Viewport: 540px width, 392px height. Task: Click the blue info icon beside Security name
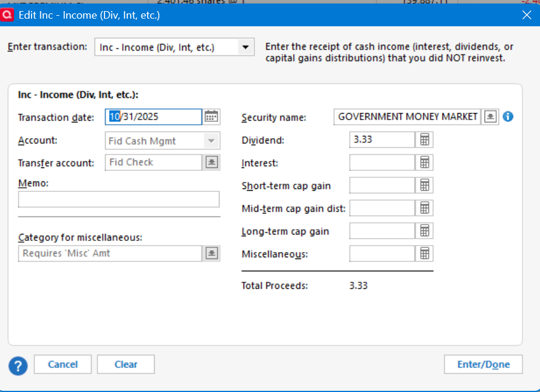click(508, 117)
